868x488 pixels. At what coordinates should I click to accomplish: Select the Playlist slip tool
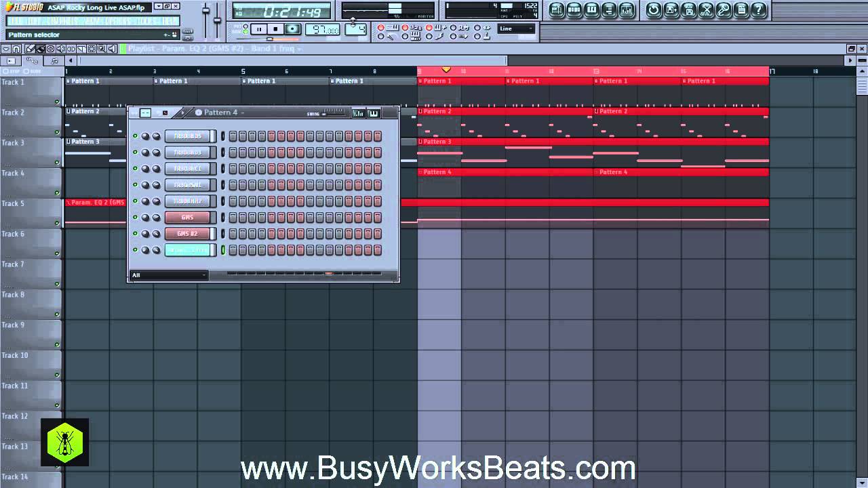tap(71, 49)
